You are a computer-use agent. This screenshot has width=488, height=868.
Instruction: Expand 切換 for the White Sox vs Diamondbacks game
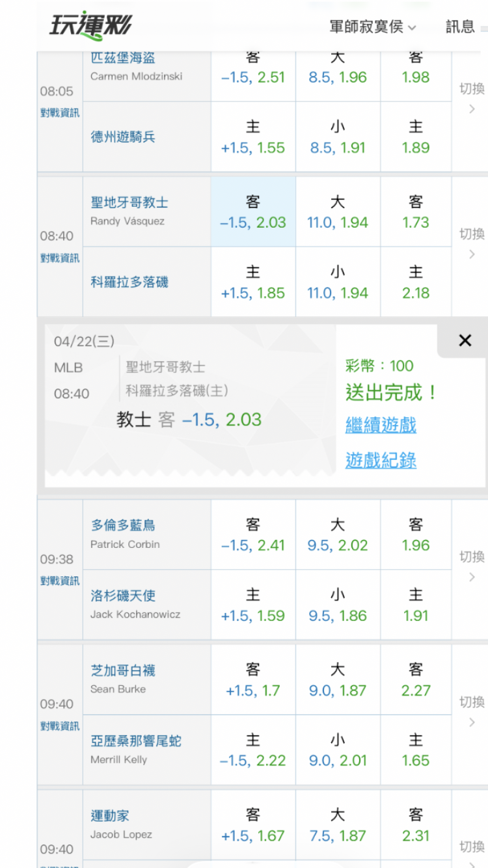click(x=472, y=711)
